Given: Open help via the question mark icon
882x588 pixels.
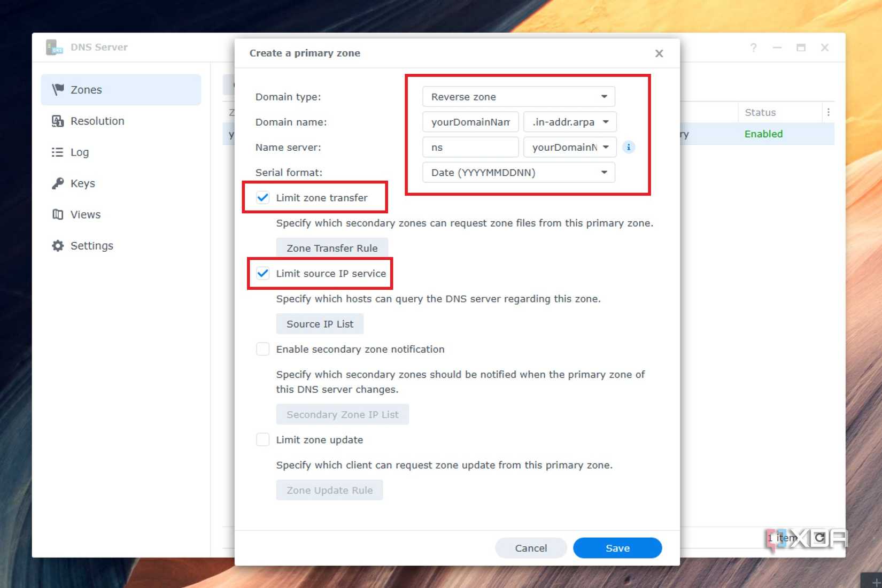Looking at the screenshot, I should 753,48.
